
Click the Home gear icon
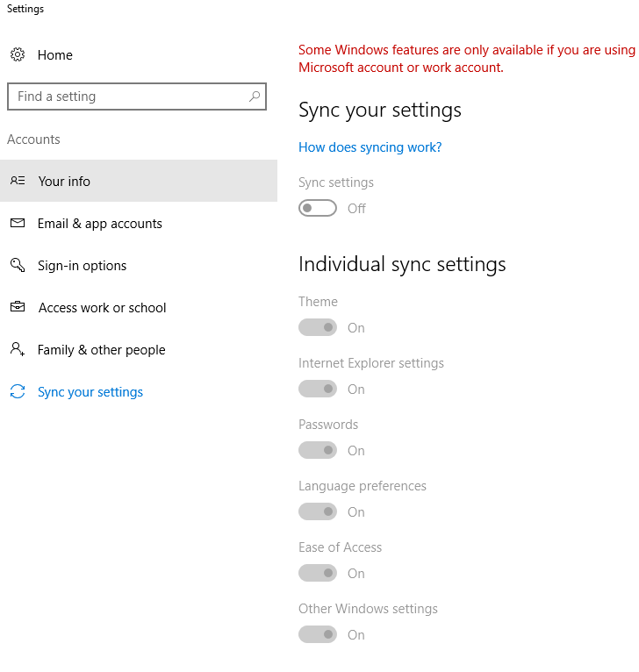point(18,54)
